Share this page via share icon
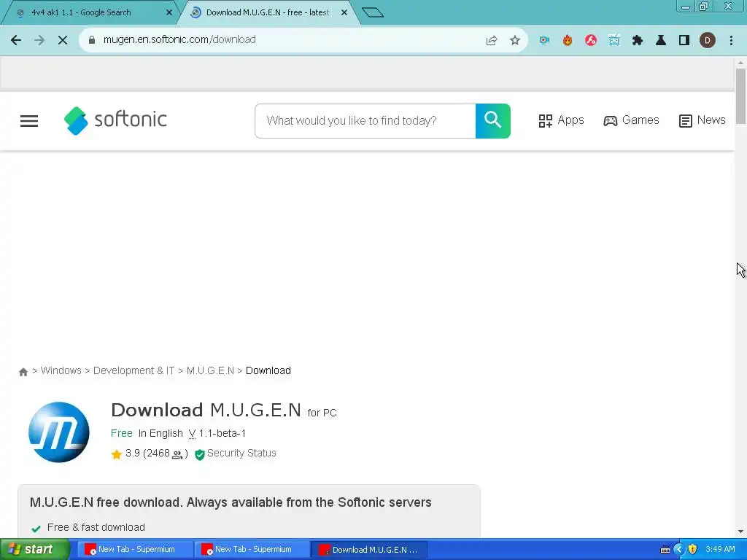 491,41
